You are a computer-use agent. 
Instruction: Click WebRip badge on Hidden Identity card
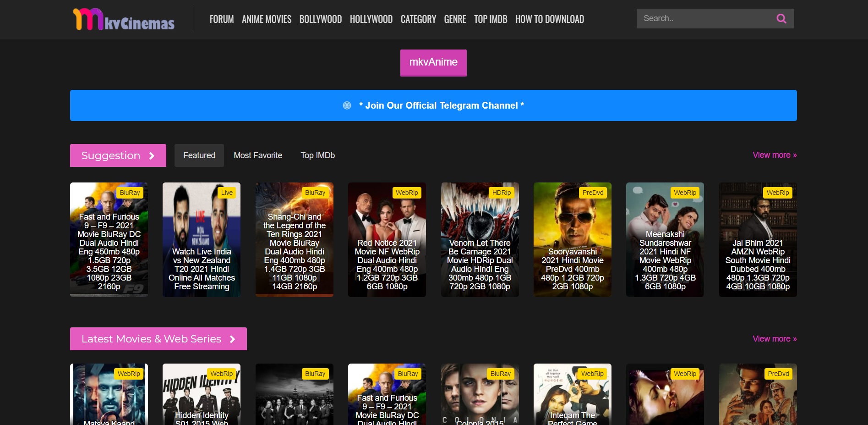(x=221, y=374)
